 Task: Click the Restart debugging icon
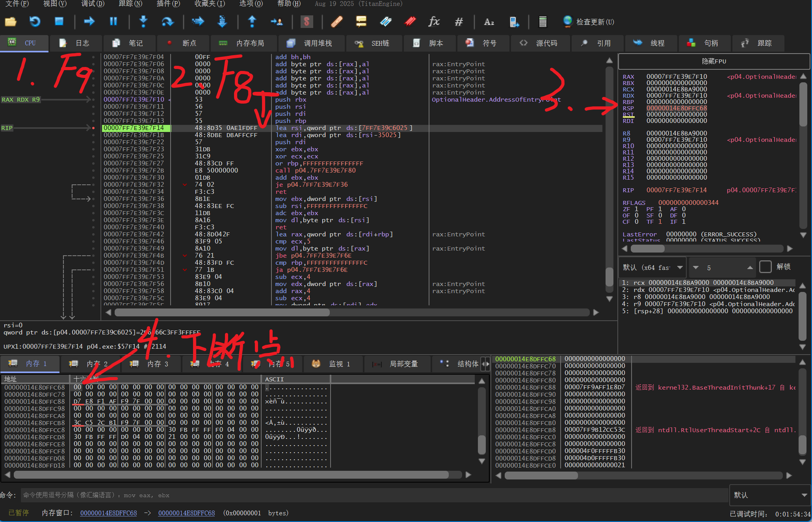[35, 22]
